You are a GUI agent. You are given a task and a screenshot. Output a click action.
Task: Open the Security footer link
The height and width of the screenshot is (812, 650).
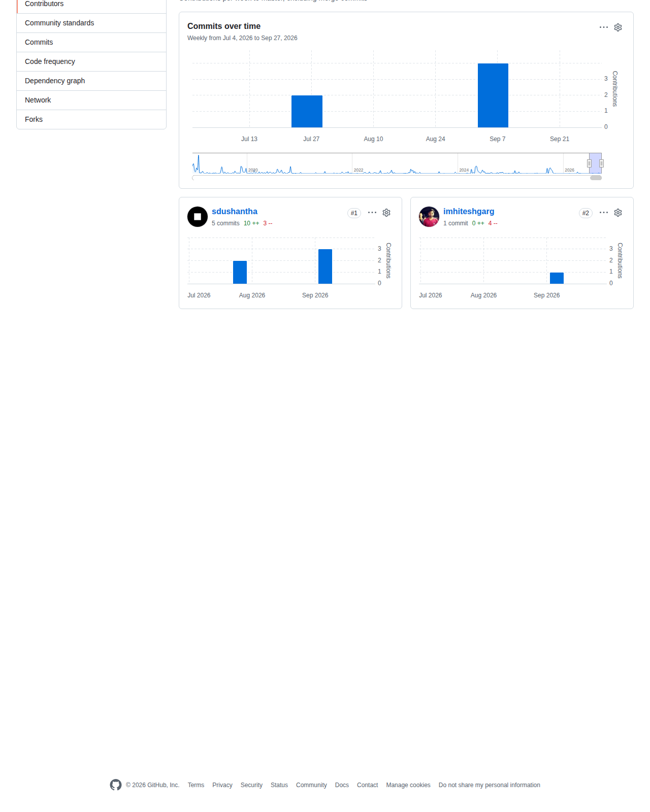tap(251, 785)
